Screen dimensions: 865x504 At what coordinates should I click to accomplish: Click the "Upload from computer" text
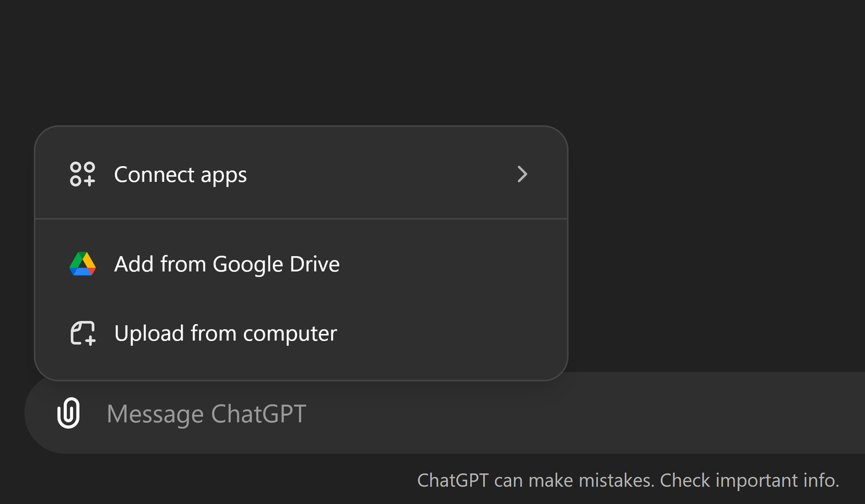225,333
